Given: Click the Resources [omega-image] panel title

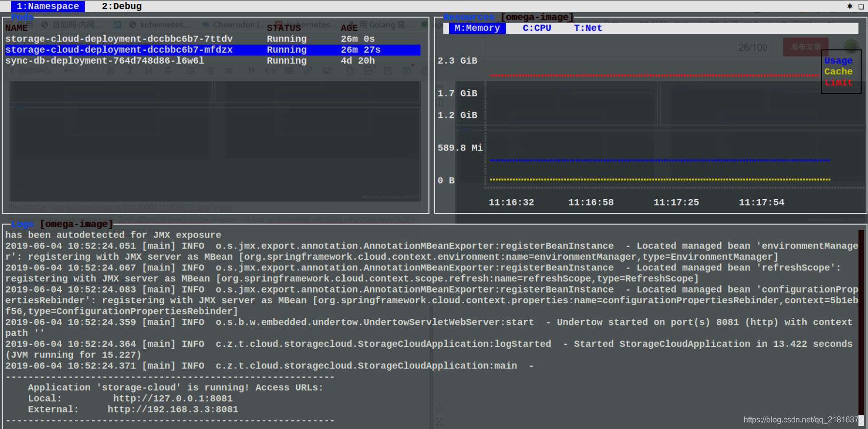Looking at the screenshot, I should [x=508, y=17].
